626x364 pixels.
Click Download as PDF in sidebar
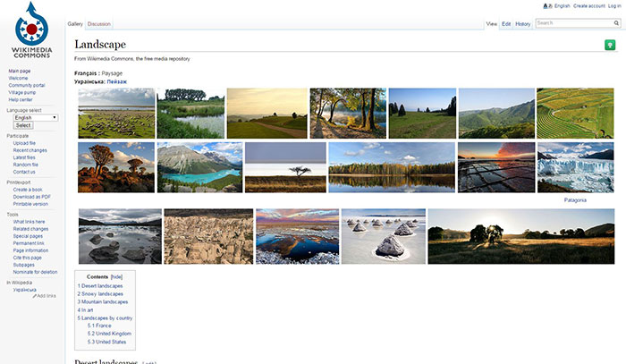[31, 197]
